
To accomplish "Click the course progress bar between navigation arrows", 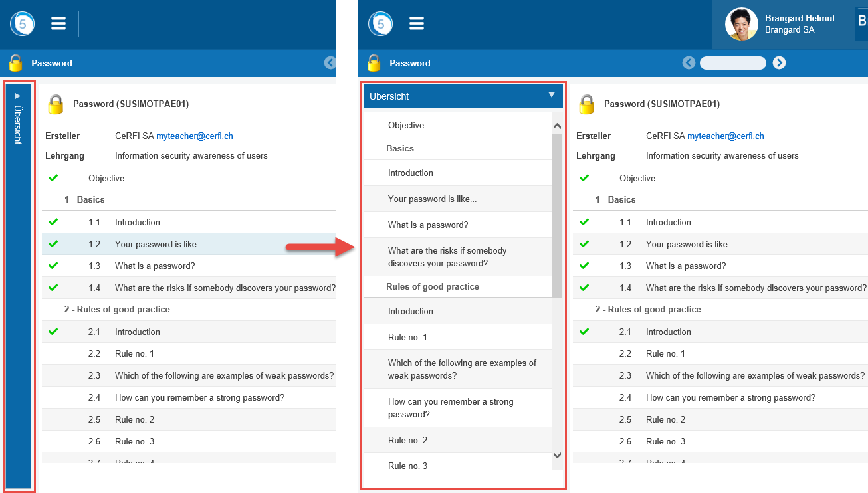I will point(734,63).
